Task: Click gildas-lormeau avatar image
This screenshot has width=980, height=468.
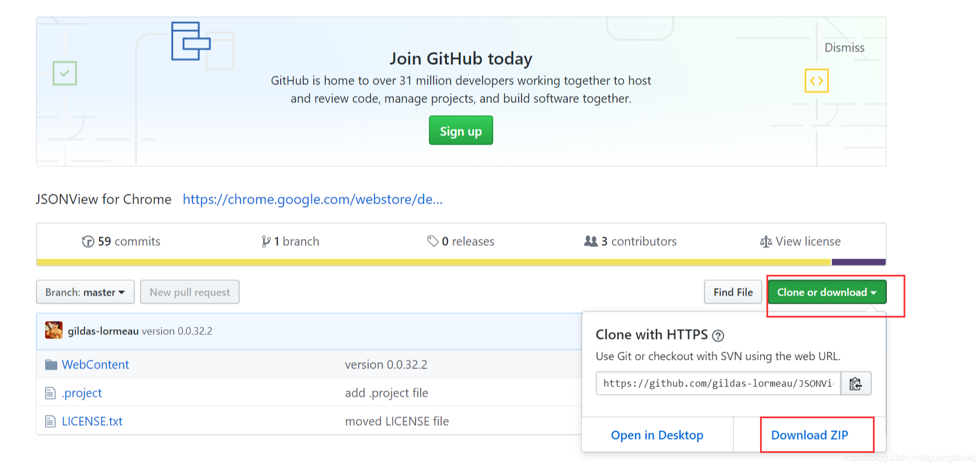Action: [54, 330]
